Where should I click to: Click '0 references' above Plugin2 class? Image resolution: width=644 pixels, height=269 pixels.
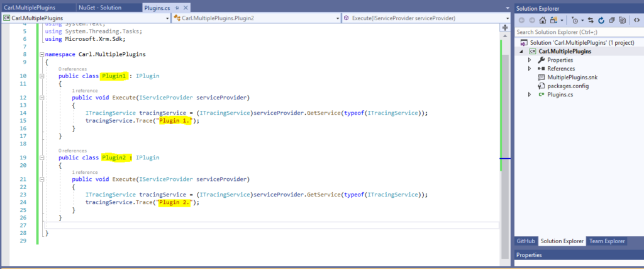(73, 151)
